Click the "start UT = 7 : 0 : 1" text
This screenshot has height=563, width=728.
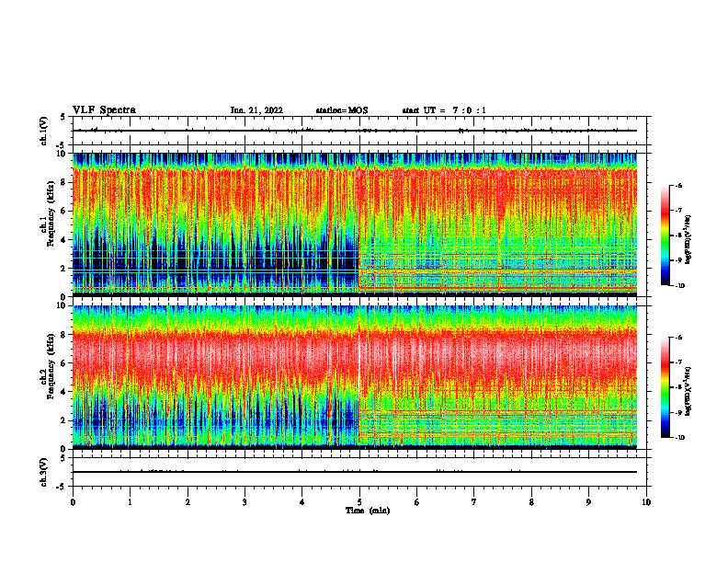(x=444, y=110)
